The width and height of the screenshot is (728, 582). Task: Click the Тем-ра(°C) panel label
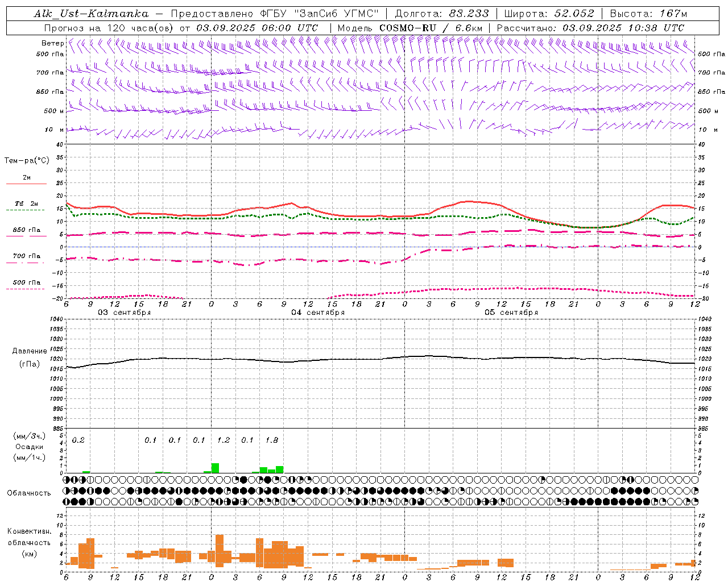tap(27, 161)
